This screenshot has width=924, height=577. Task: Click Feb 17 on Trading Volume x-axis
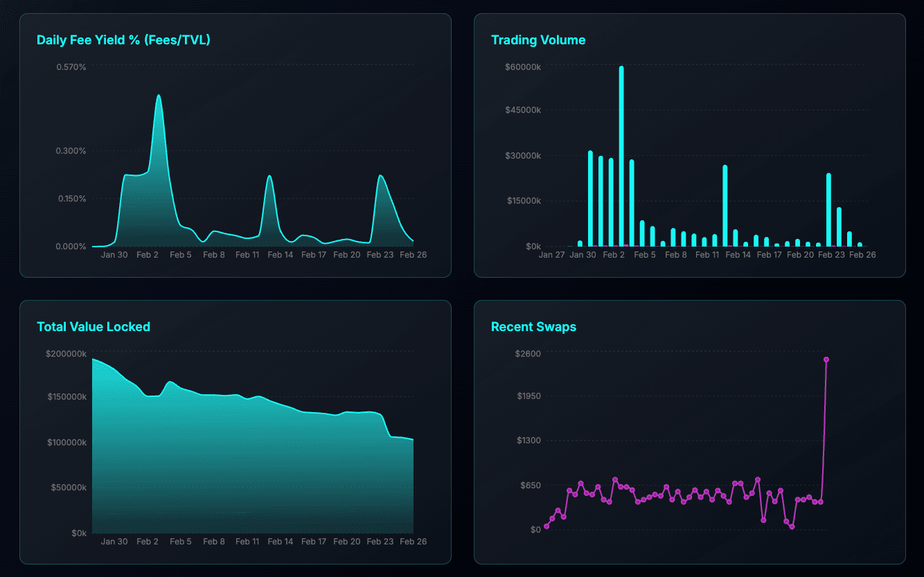click(x=769, y=255)
